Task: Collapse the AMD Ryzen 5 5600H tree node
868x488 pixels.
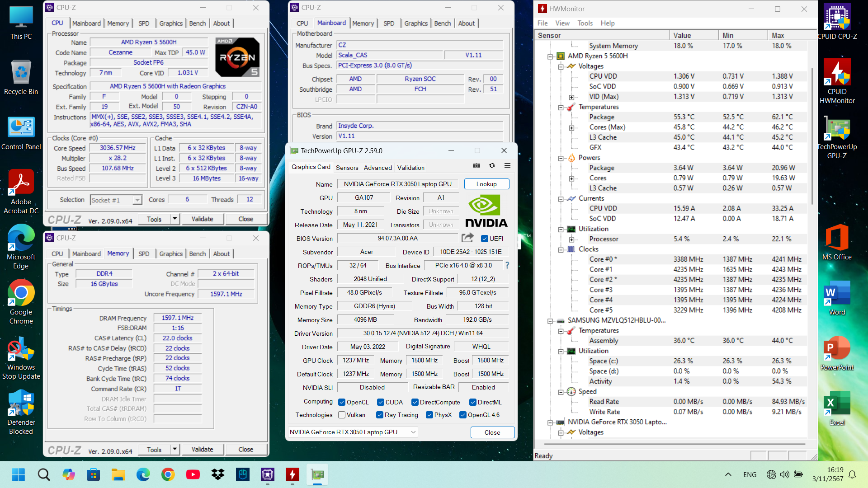Action: pyautogui.click(x=550, y=56)
